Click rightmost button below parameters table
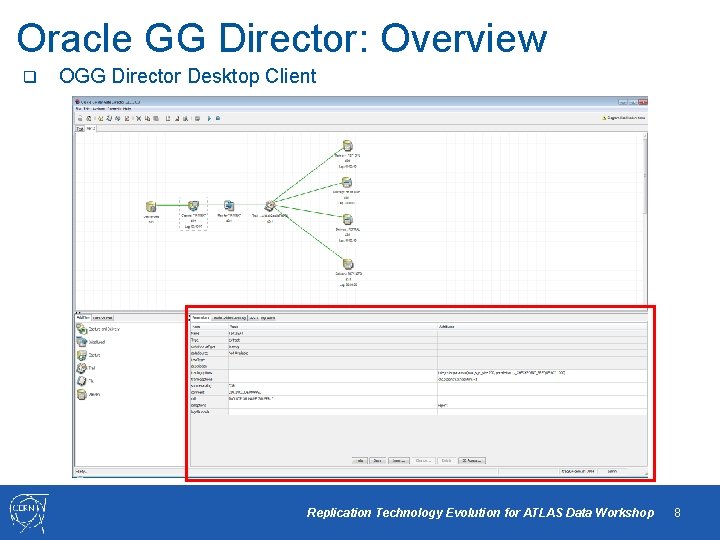Image resolution: width=720 pixels, height=540 pixels. point(472,461)
